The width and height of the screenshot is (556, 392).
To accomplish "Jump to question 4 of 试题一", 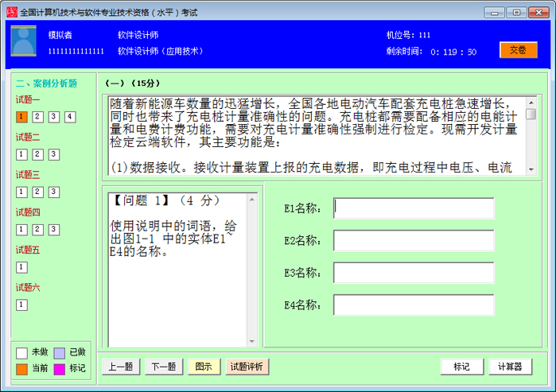I will [x=70, y=117].
